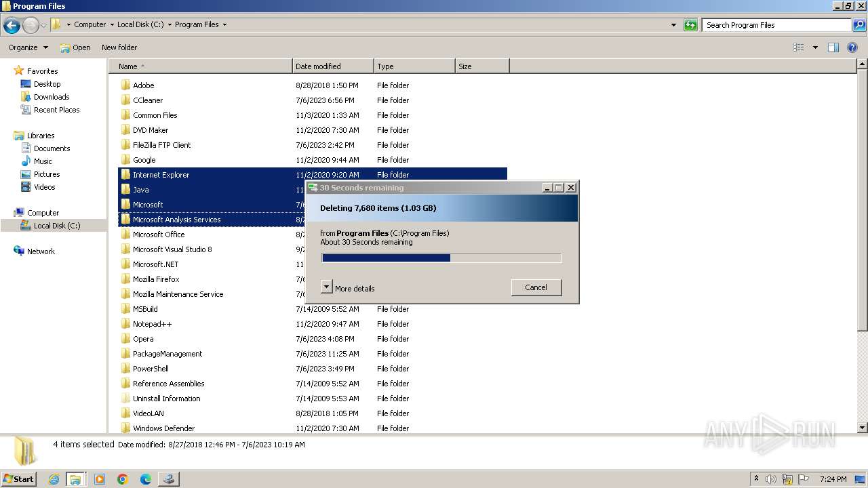The image size is (868, 488).
Task: Select the Google folder icon
Action: pos(125,160)
